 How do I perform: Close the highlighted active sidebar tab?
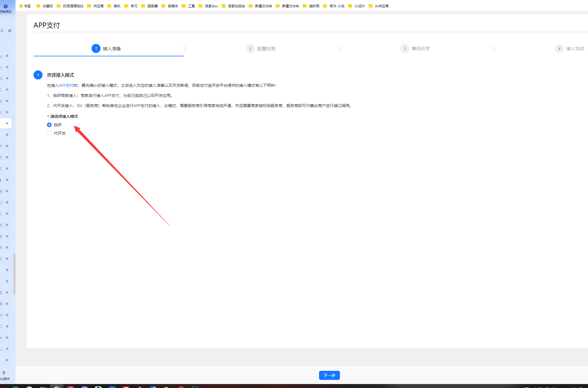click(x=7, y=123)
